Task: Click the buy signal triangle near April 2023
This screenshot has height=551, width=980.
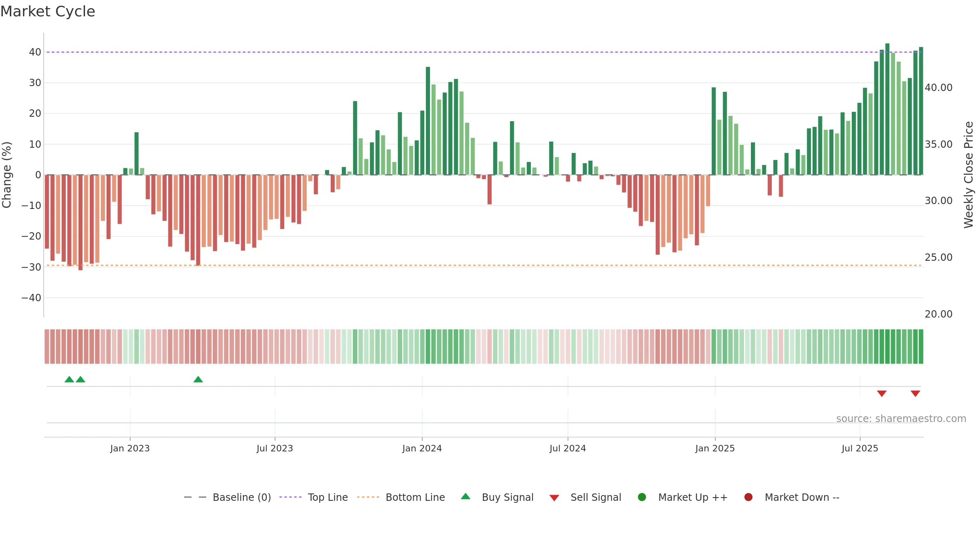Action: pos(198,379)
